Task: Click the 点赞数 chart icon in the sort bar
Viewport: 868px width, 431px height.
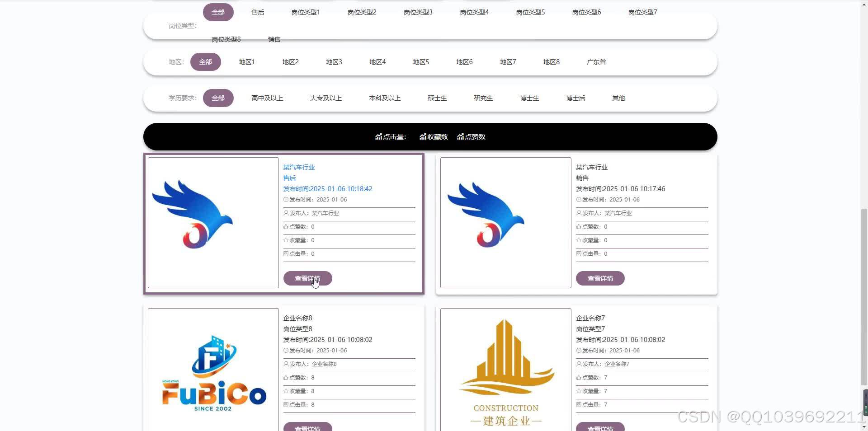Action: 460,136
